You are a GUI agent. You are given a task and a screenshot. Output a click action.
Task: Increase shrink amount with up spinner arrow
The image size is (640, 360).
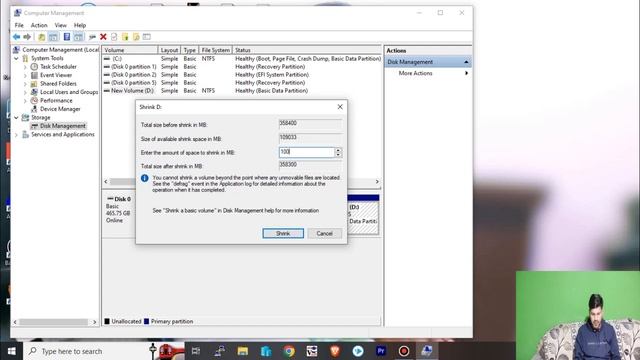pos(338,150)
